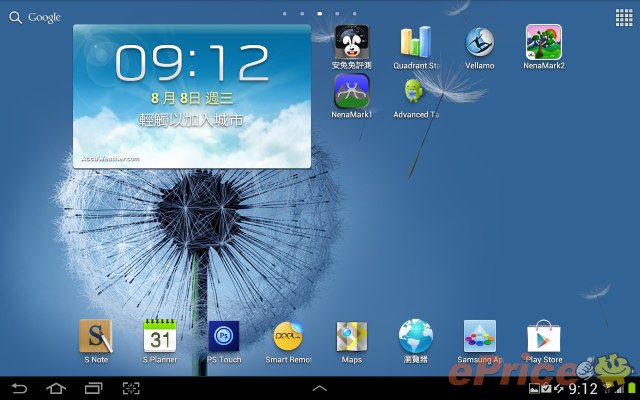Image resolution: width=640 pixels, height=400 pixels.
Task: Launch NenaMark2 app
Action: coord(543,42)
